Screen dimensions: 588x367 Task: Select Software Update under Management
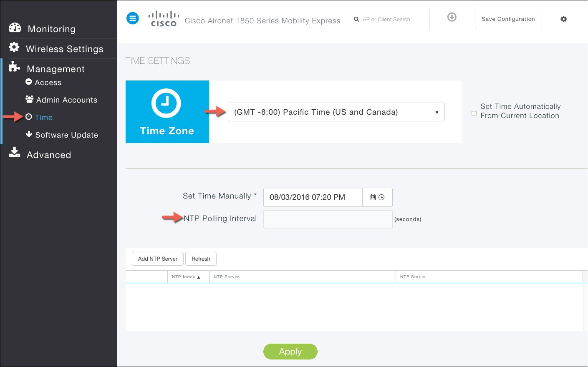(67, 135)
